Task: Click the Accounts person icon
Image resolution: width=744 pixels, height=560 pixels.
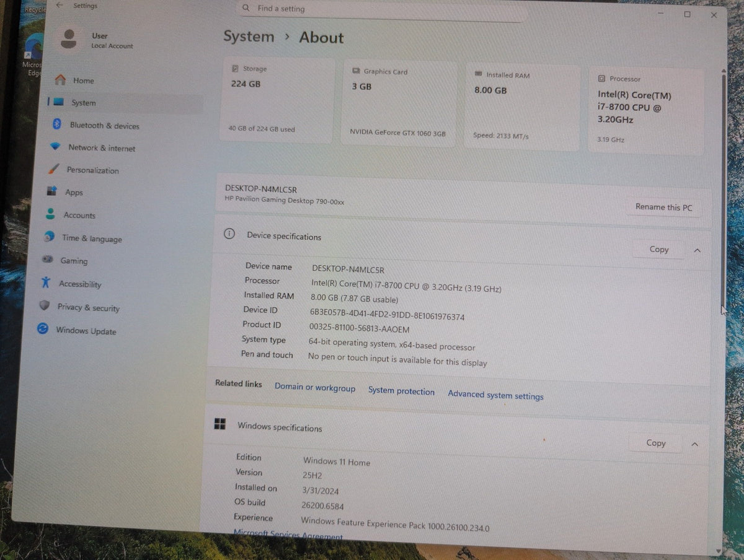Action: click(50, 214)
